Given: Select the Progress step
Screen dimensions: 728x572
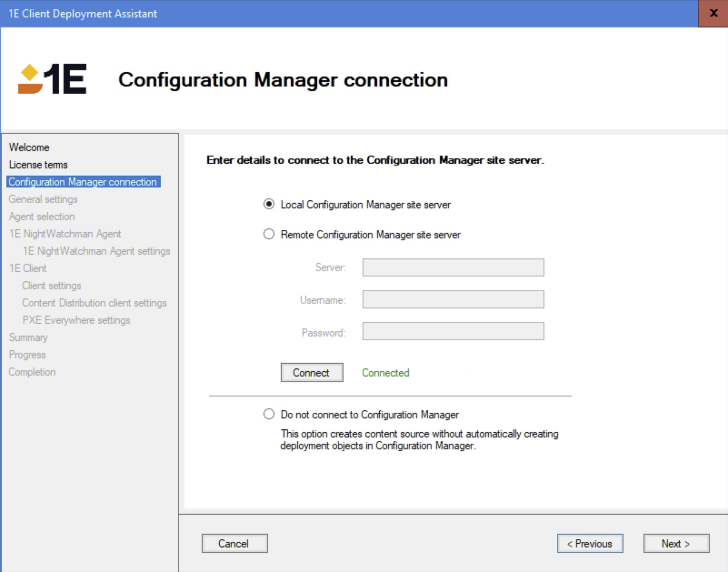Looking at the screenshot, I should tap(27, 355).
